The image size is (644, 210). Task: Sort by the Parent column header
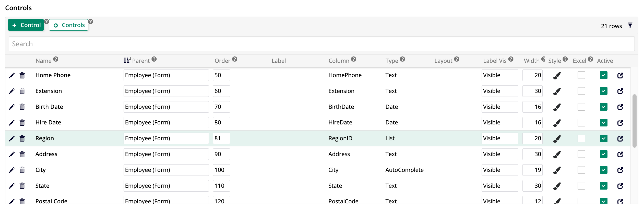pyautogui.click(x=141, y=61)
